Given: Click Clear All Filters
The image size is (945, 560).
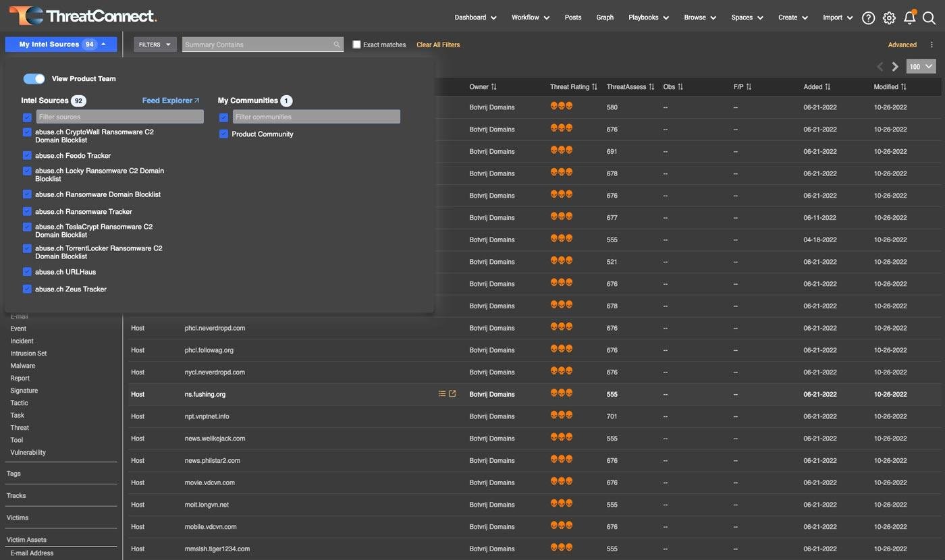Looking at the screenshot, I should coord(438,45).
